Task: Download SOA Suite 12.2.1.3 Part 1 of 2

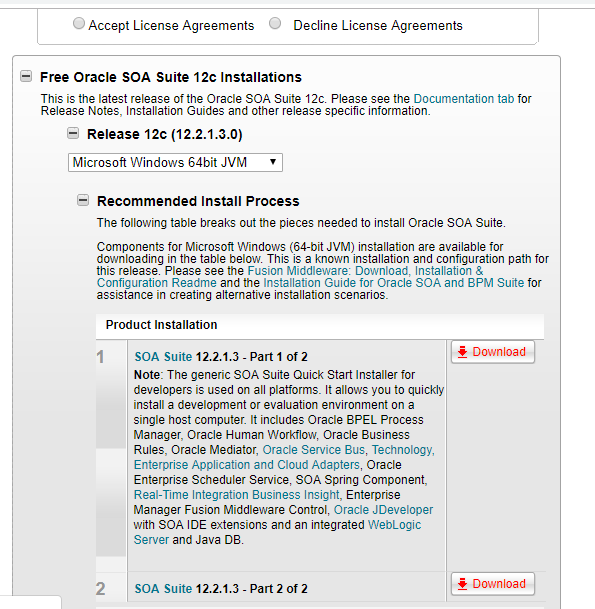Action: pos(492,352)
